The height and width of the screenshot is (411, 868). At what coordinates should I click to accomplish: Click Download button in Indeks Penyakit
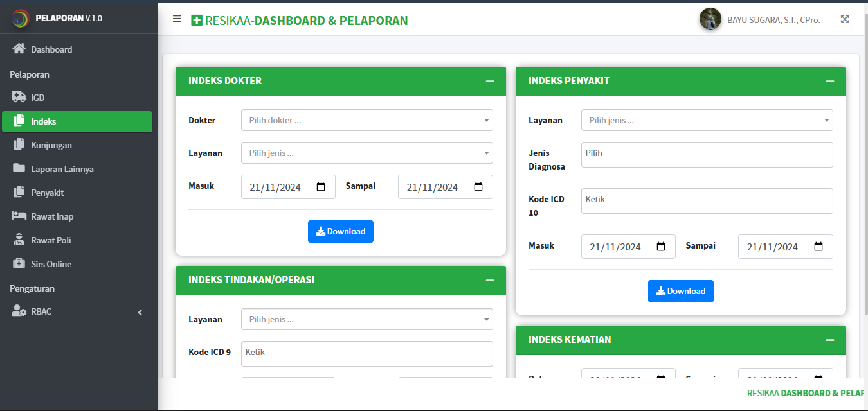680,291
